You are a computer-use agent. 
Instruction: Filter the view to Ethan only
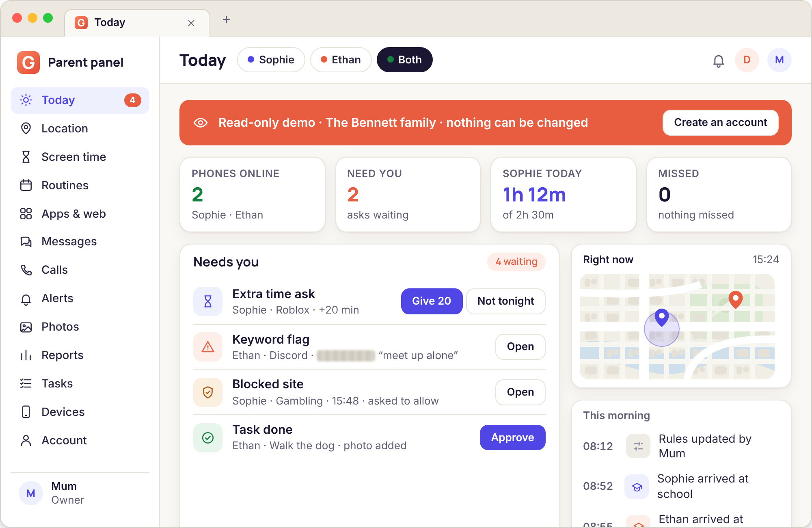(x=341, y=60)
